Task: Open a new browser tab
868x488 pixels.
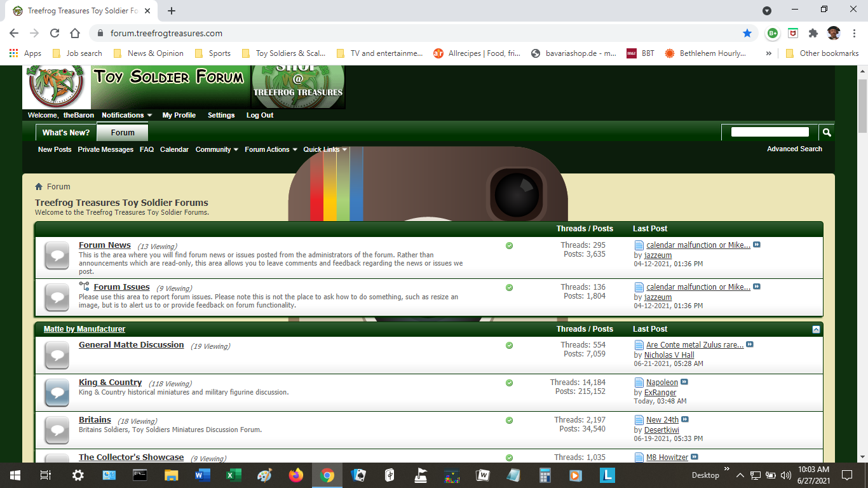Action: pyautogui.click(x=172, y=11)
